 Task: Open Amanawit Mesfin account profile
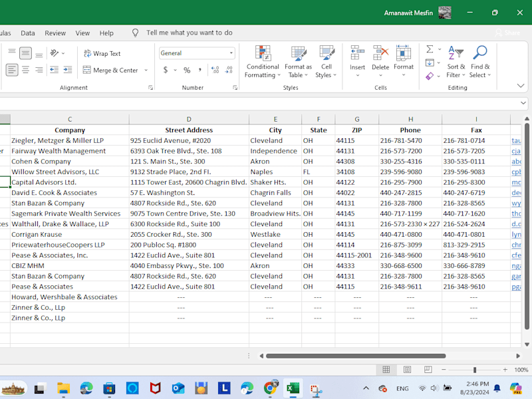418,13
